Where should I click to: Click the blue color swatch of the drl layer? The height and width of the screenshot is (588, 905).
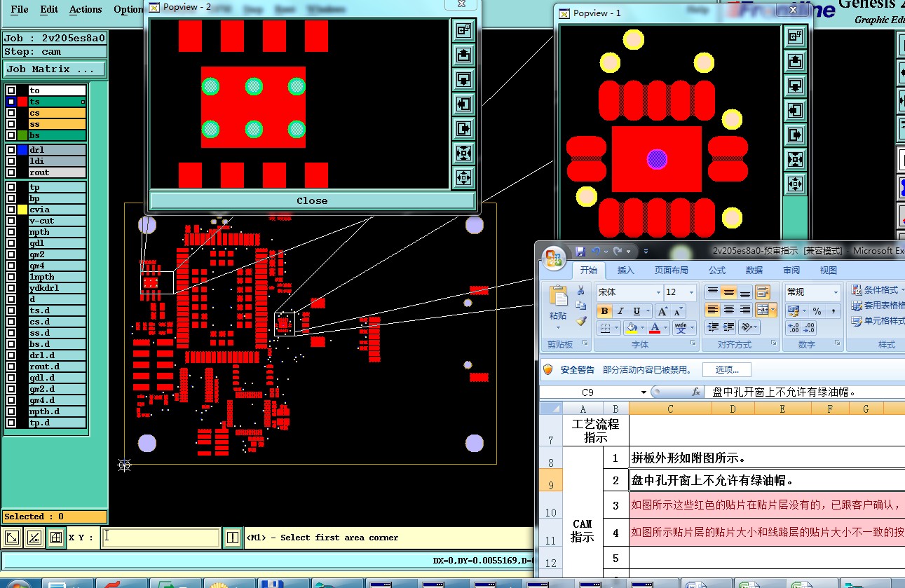pyautogui.click(x=22, y=150)
